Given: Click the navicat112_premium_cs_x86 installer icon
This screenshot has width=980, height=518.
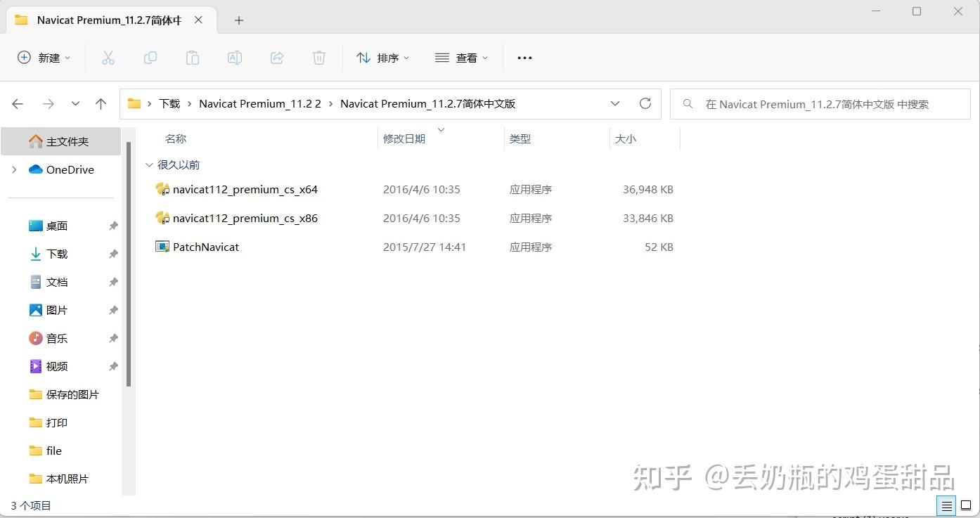Looking at the screenshot, I should 162,218.
